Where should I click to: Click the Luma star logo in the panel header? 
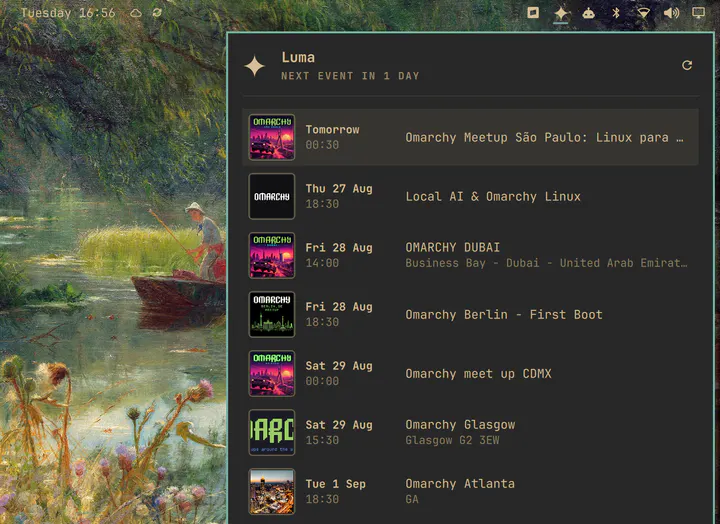254,66
